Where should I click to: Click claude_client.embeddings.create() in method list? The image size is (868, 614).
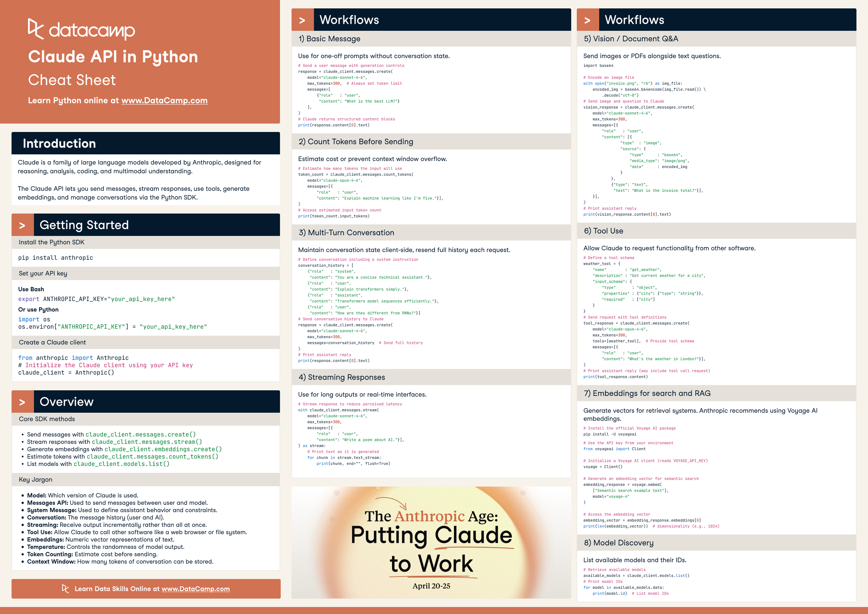click(x=163, y=449)
